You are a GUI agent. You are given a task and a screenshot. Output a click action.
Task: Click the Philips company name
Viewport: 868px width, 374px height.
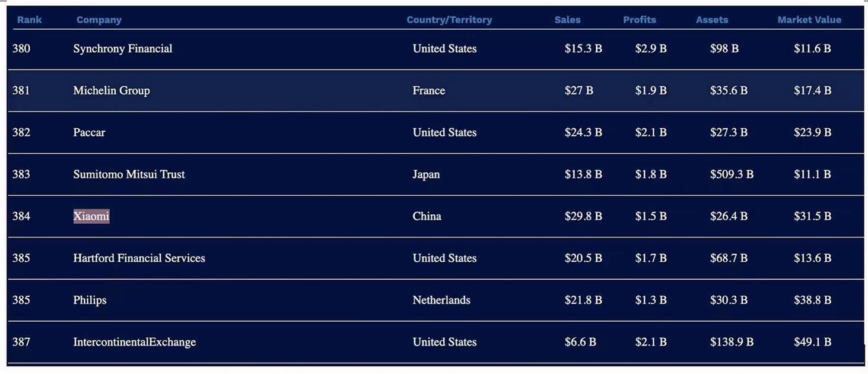[90, 300]
